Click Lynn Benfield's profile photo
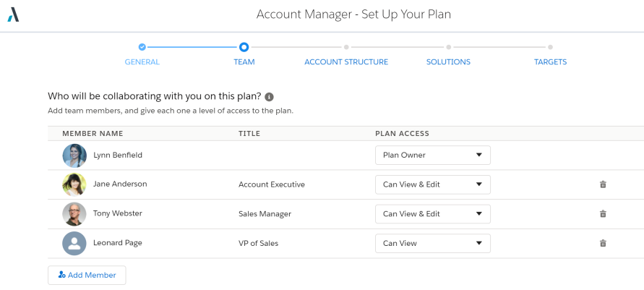 pos(74,155)
